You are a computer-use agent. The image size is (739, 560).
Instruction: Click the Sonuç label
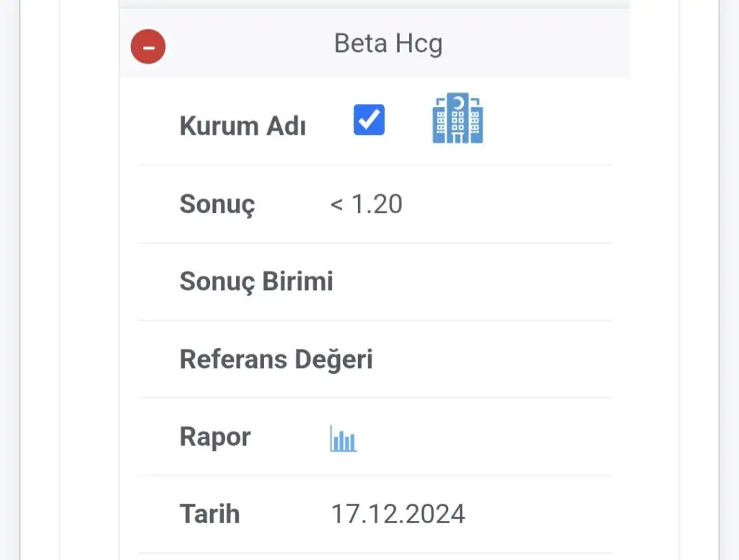tap(217, 205)
